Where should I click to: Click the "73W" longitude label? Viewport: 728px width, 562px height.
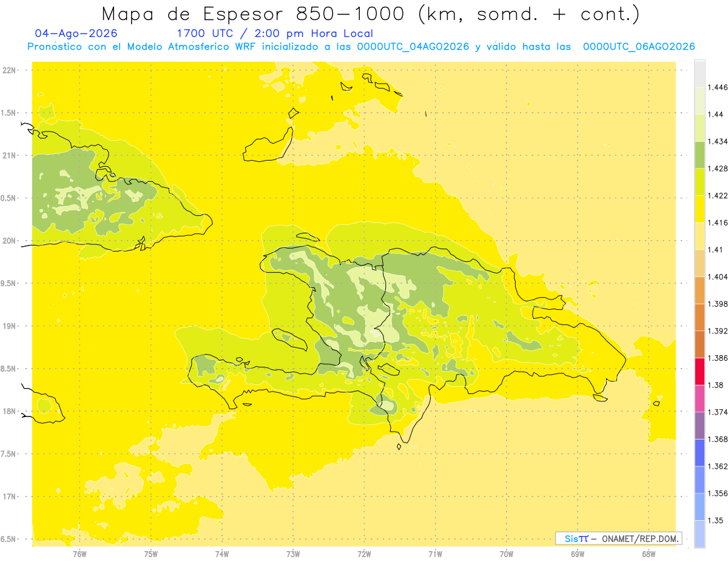[x=293, y=554]
